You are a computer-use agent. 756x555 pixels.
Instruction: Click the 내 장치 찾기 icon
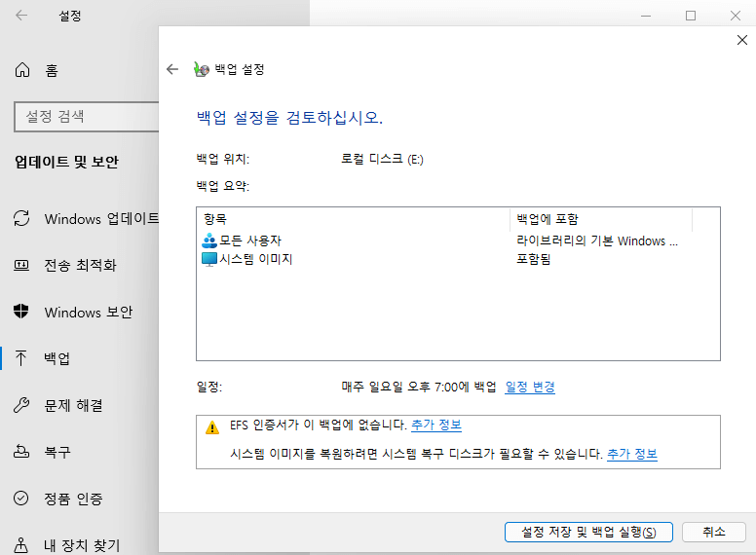20,545
